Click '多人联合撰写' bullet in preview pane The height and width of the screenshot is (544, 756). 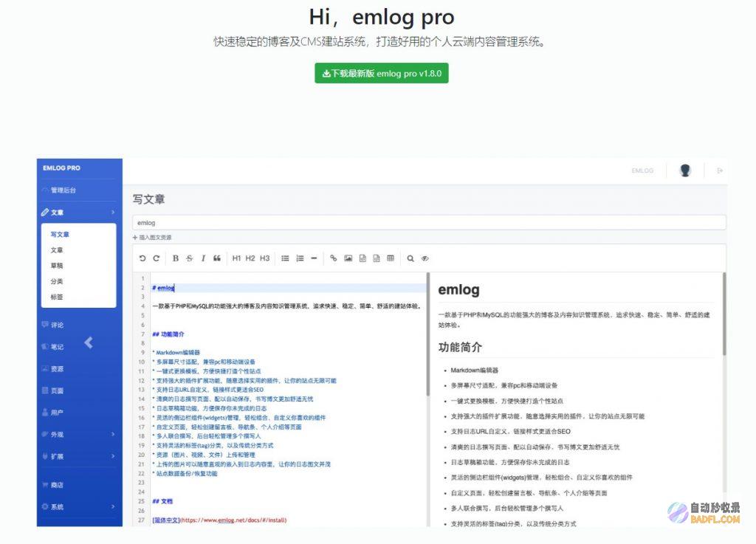[506, 508]
